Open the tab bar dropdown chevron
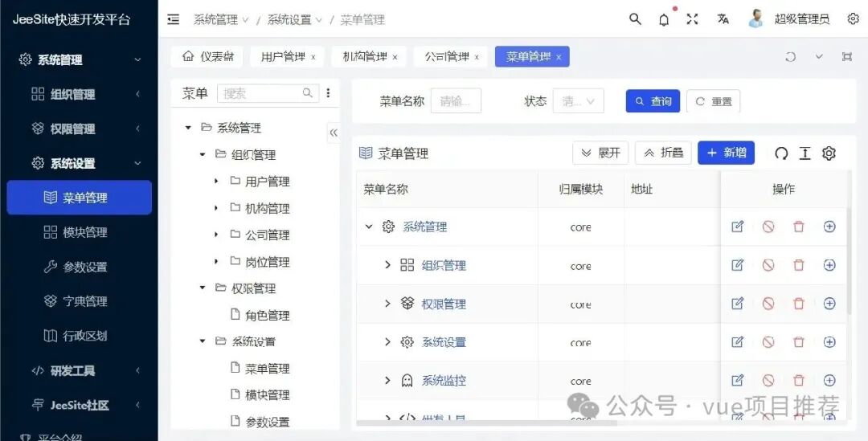Image resolution: width=868 pixels, height=441 pixels. click(x=819, y=56)
